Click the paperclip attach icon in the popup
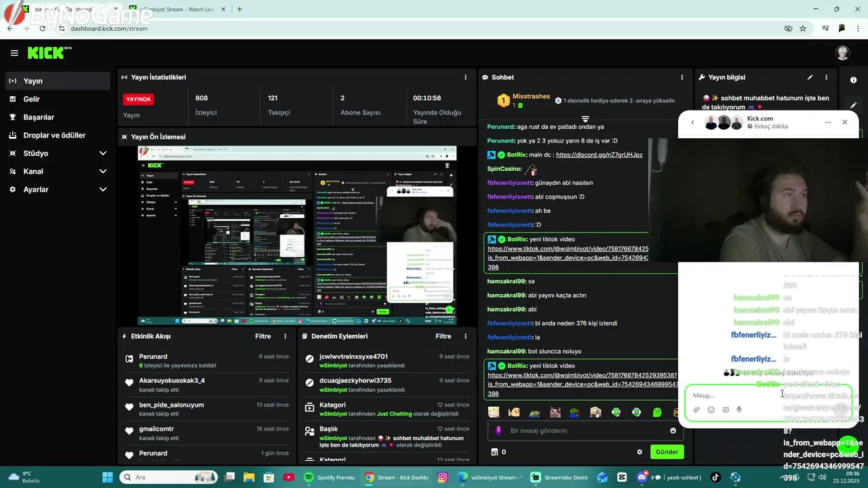The width and height of the screenshot is (868, 488). [696, 410]
